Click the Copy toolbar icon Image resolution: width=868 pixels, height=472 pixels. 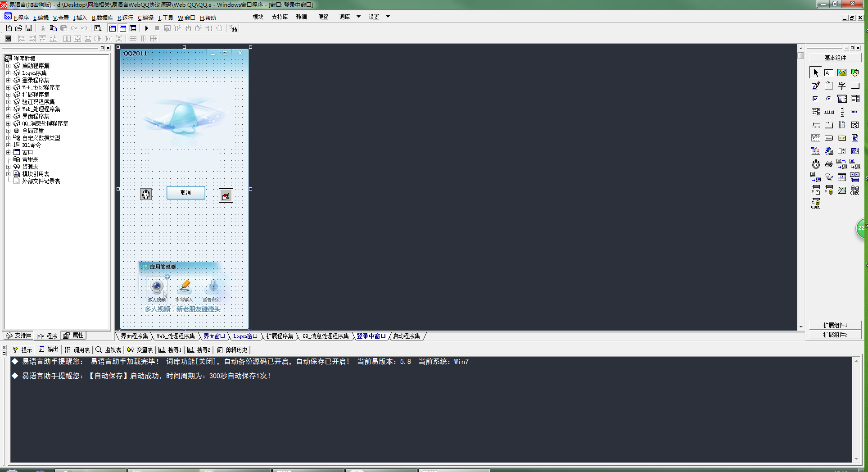click(x=53, y=28)
